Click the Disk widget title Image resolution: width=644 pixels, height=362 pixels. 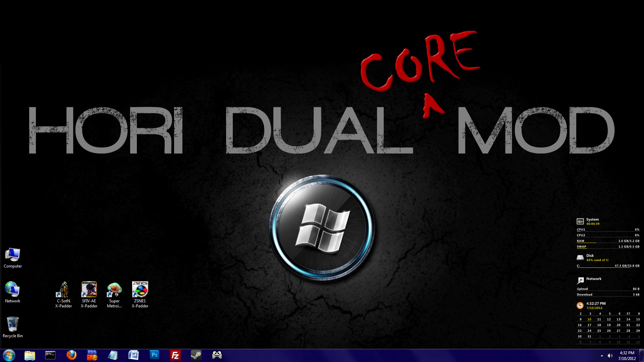point(590,256)
